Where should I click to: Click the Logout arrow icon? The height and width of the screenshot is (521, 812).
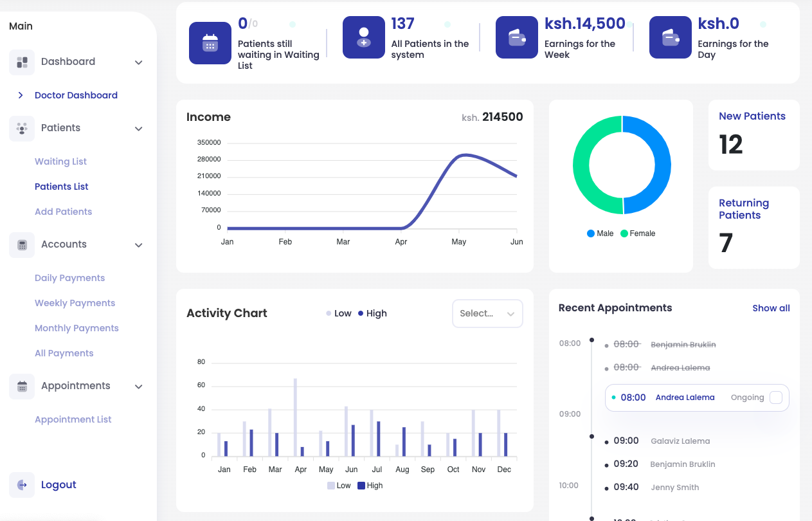(x=22, y=485)
